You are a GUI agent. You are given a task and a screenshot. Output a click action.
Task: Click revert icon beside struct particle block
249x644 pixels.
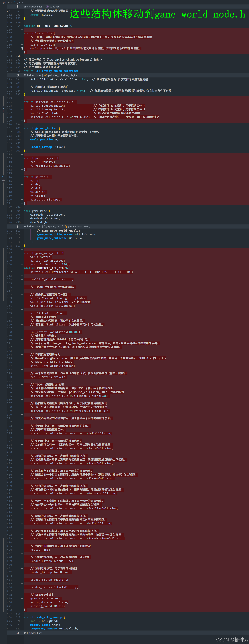[x=3, y=177]
